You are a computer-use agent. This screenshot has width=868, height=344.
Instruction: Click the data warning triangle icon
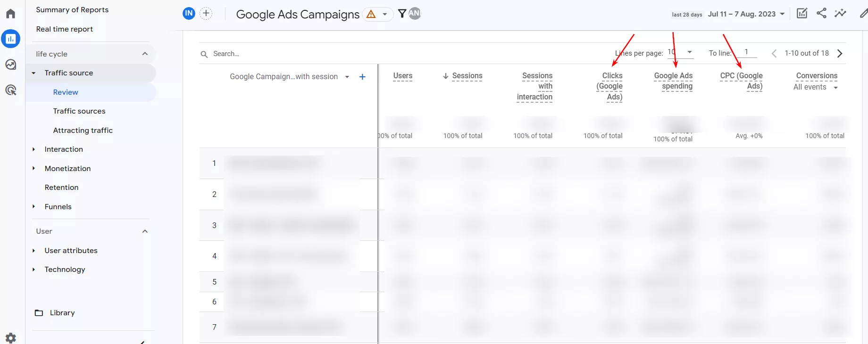coord(371,14)
